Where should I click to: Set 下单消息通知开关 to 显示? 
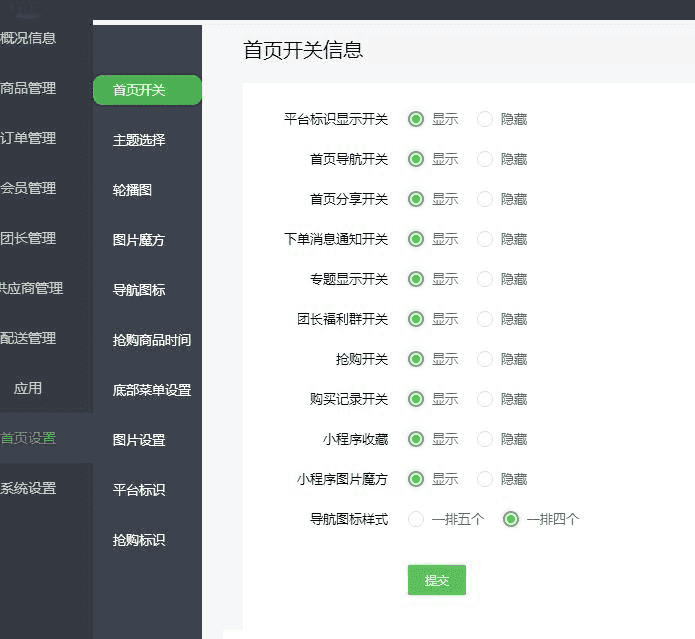tap(416, 239)
